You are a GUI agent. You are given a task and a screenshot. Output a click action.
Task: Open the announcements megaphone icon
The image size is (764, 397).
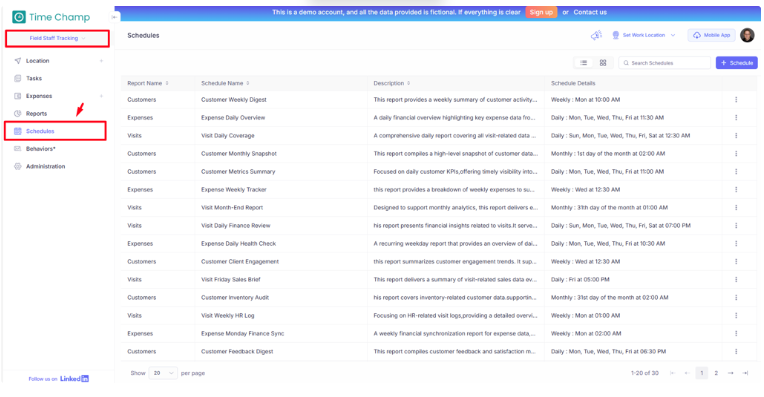(x=596, y=35)
